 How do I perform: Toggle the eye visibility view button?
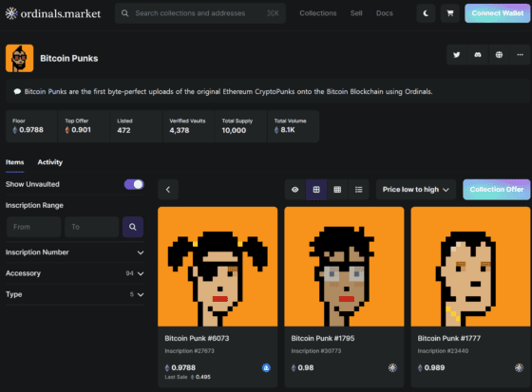coord(295,190)
